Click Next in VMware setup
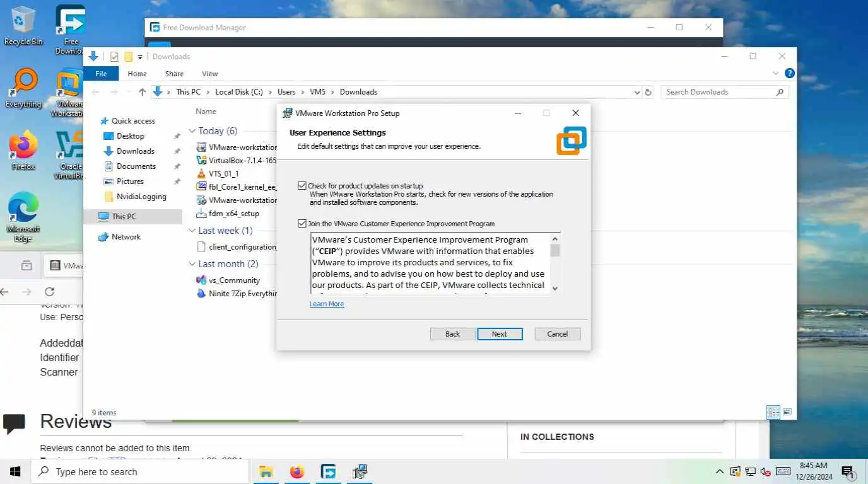Image resolution: width=868 pixels, height=484 pixels. click(500, 334)
